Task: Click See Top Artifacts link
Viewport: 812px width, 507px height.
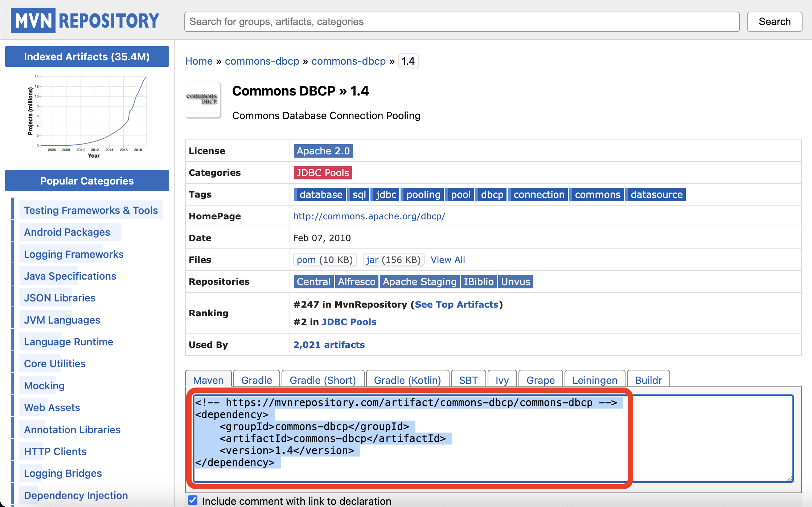Action: click(x=456, y=304)
